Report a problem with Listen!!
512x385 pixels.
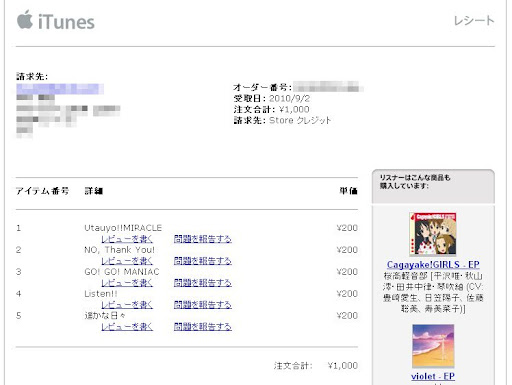tap(203, 305)
